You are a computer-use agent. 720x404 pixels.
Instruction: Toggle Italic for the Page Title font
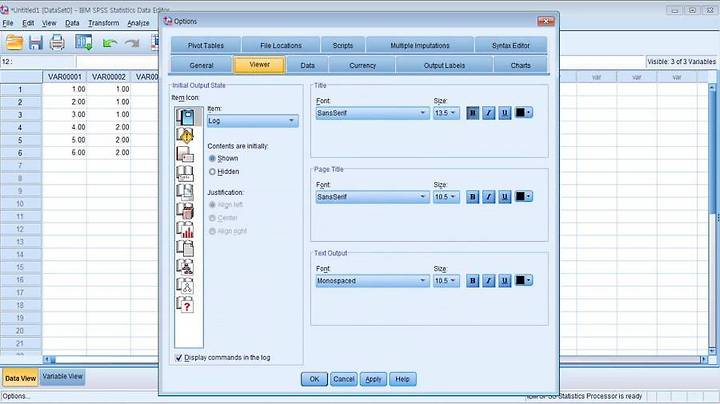[x=489, y=197]
